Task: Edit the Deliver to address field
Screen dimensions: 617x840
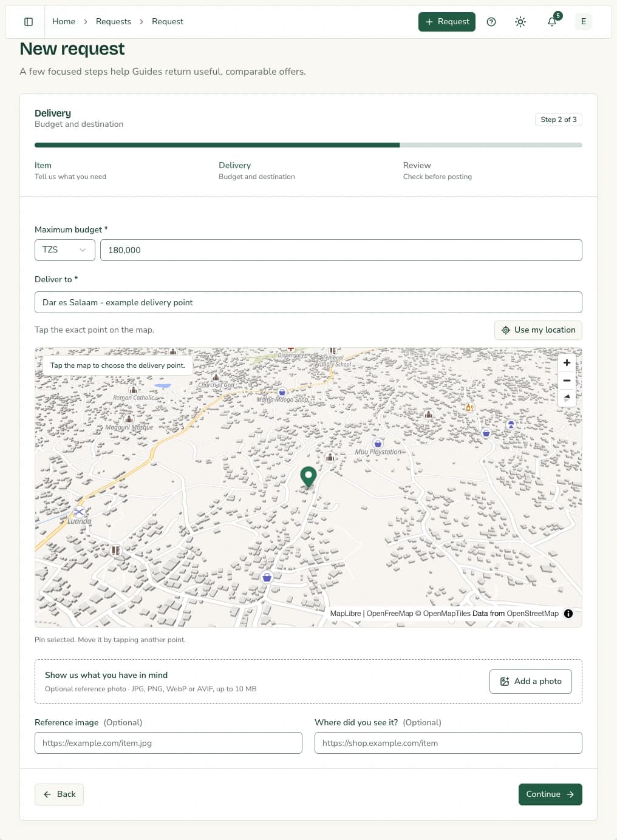Action: [x=308, y=302]
